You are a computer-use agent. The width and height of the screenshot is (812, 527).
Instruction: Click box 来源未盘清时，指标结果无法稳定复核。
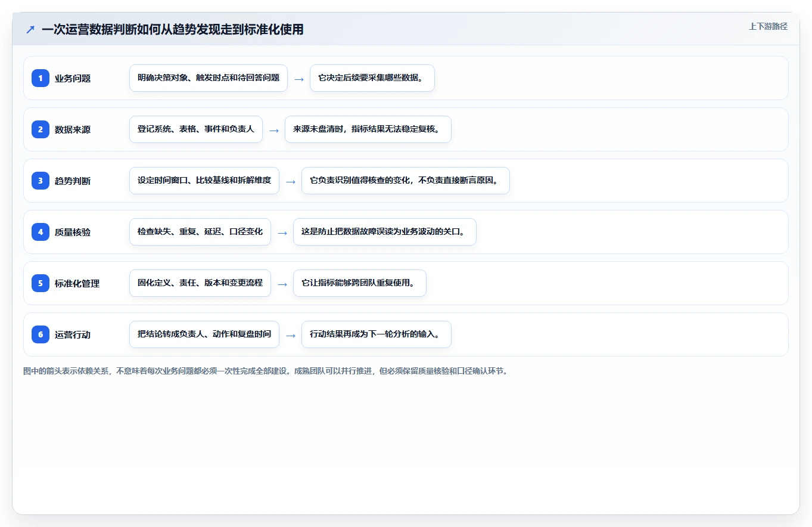368,129
